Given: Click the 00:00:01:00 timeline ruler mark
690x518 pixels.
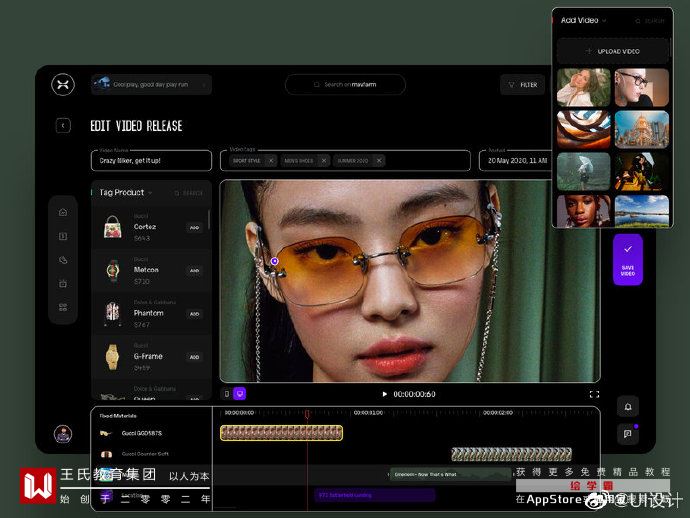Looking at the screenshot, I should 368,413.
